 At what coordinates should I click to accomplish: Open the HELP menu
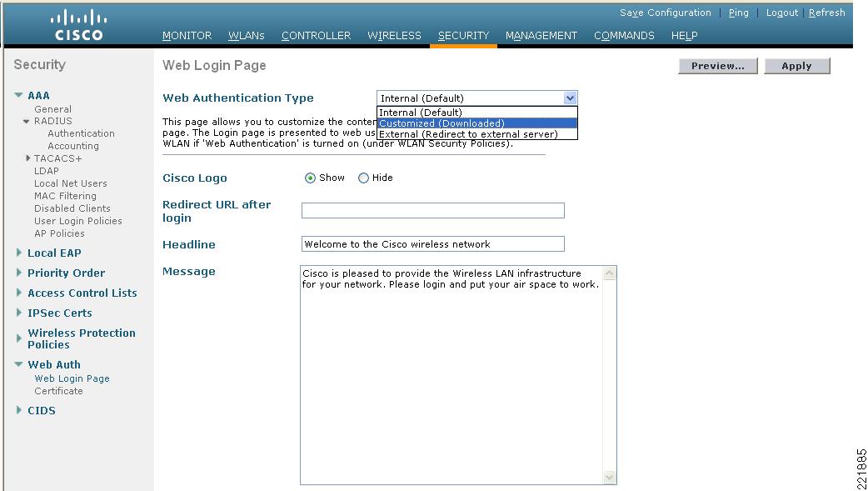tap(684, 36)
